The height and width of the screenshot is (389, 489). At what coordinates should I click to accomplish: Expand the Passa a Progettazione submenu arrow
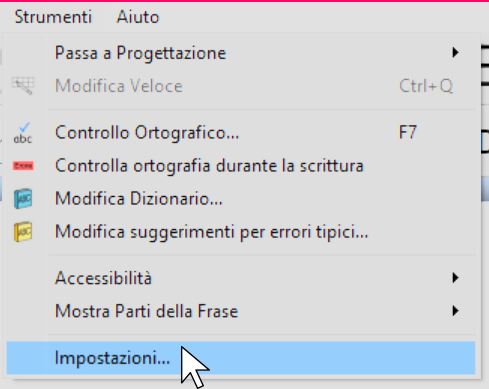pyautogui.click(x=455, y=53)
